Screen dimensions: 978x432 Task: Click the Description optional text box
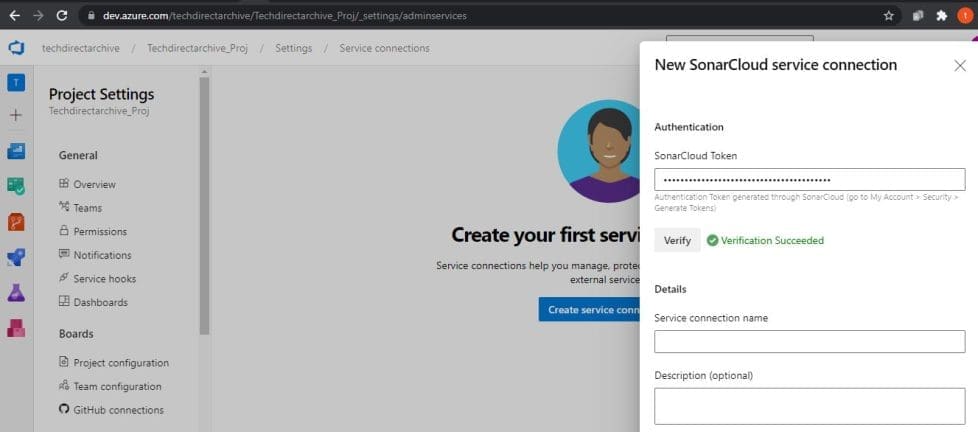(x=809, y=406)
